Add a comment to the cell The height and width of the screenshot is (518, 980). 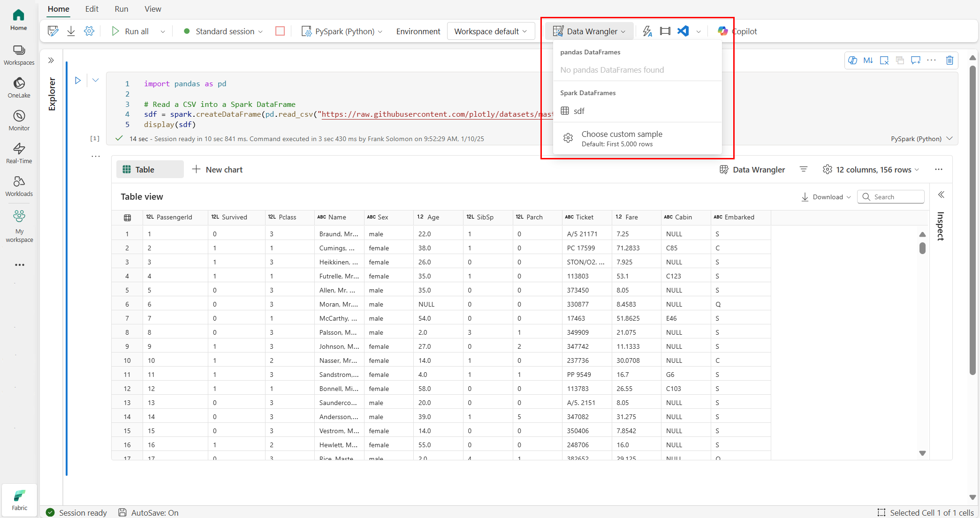click(x=916, y=60)
